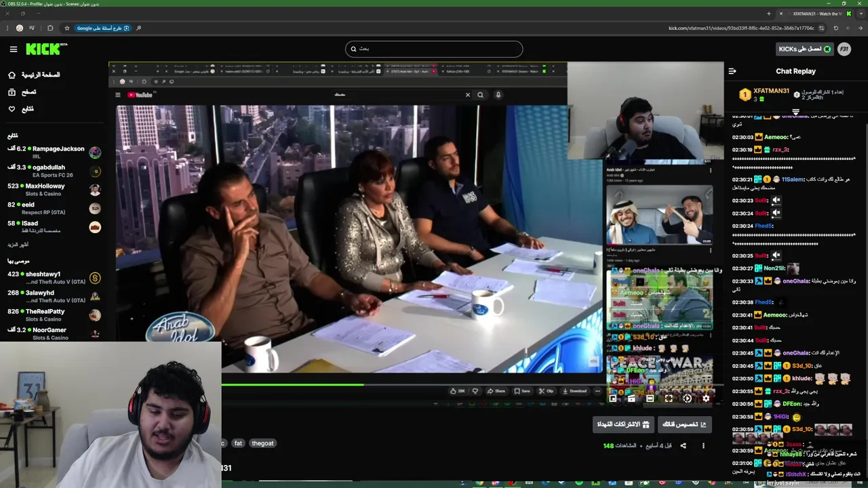Bookmark page with star icon
The height and width of the screenshot is (488, 868).
click(66, 28)
